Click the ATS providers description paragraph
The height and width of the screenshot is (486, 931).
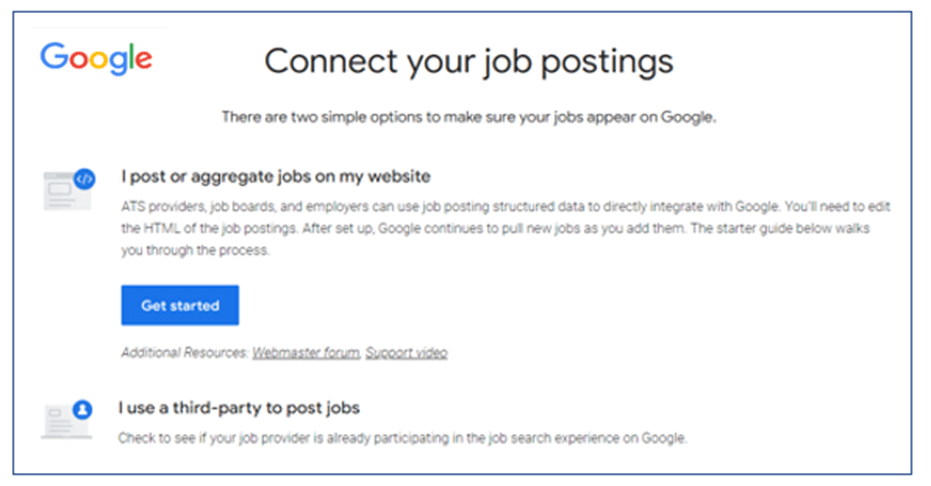pyautogui.click(x=505, y=228)
